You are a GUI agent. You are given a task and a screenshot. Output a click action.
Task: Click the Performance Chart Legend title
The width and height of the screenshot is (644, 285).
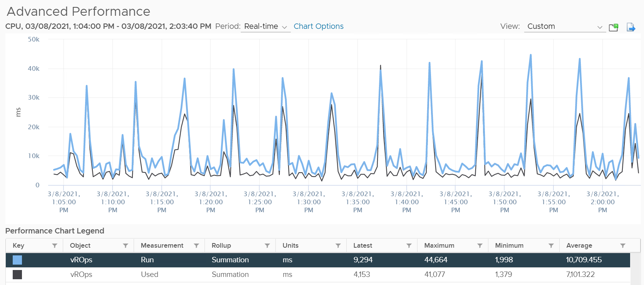click(x=55, y=231)
